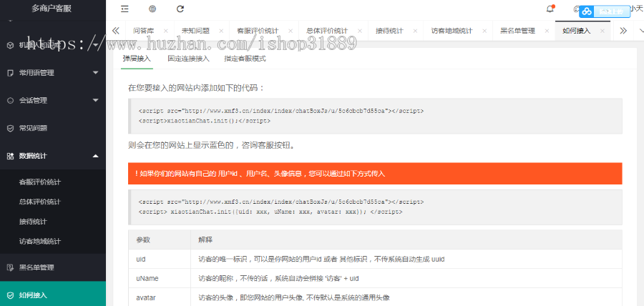Viewport: 644px width, 306px height.
Task: Expand the 常用语管理 submenu arrow
Action: (x=96, y=73)
